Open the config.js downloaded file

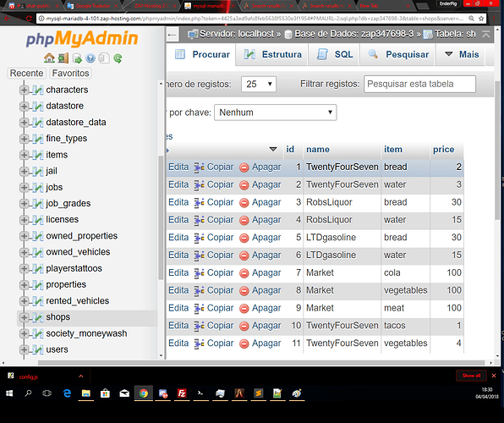pos(28,376)
